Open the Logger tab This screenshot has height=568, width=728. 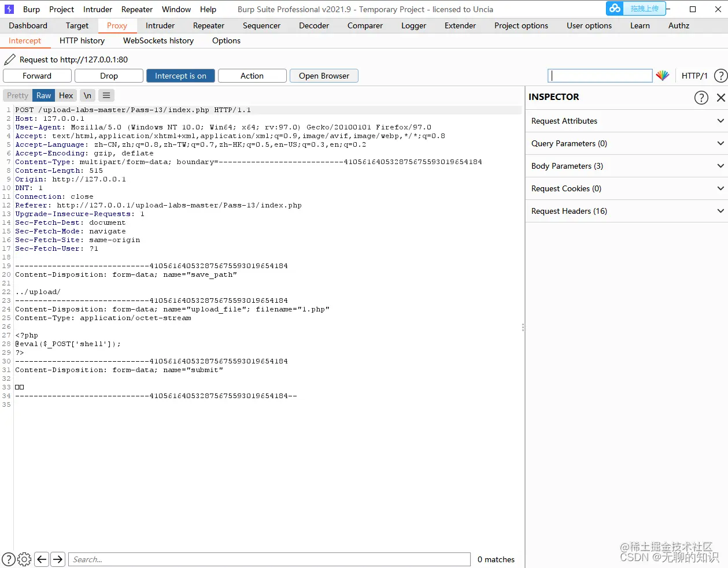pos(413,25)
